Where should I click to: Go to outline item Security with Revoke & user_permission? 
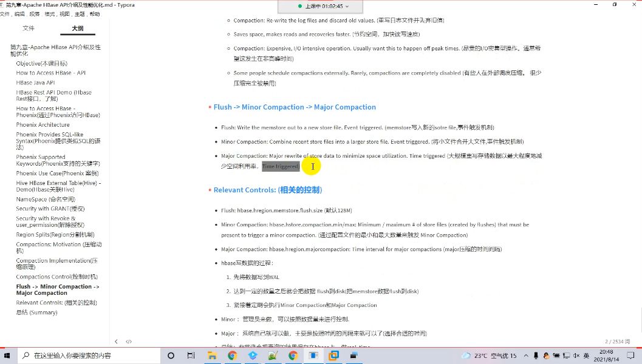(x=50, y=221)
